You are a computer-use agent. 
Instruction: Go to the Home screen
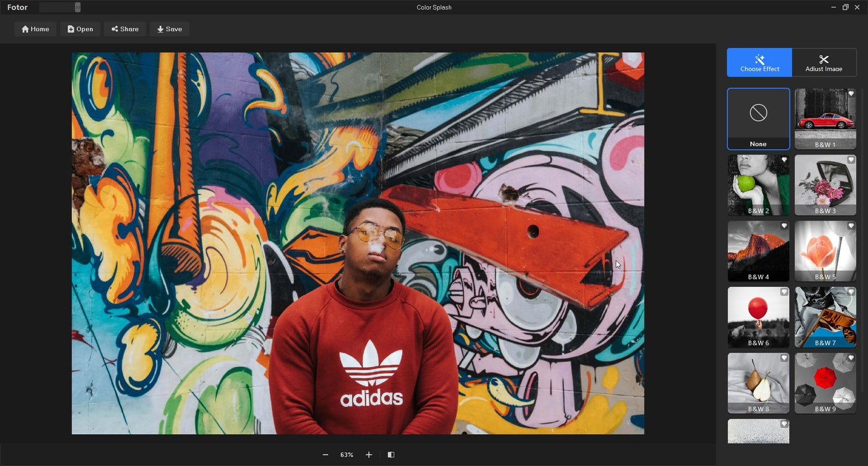coord(35,29)
